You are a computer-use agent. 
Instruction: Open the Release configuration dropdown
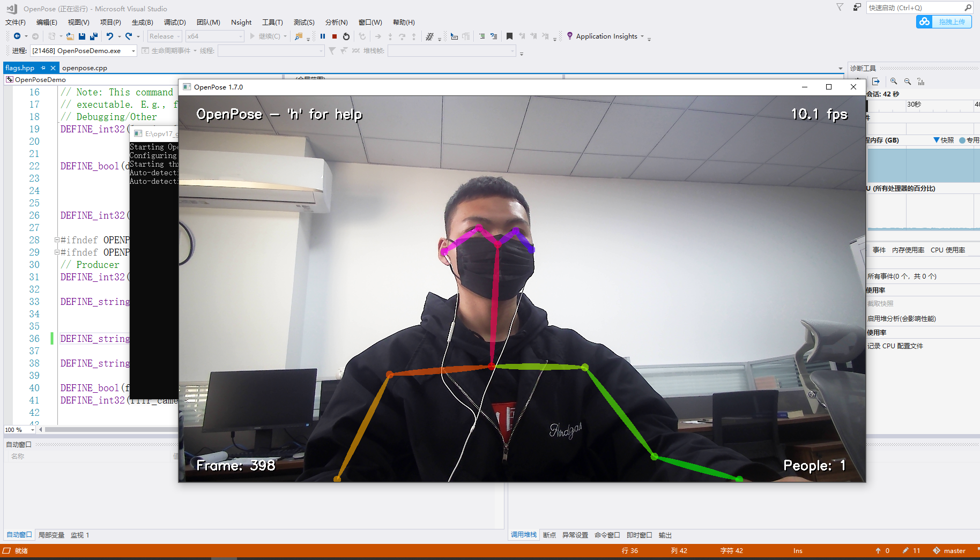pos(164,36)
